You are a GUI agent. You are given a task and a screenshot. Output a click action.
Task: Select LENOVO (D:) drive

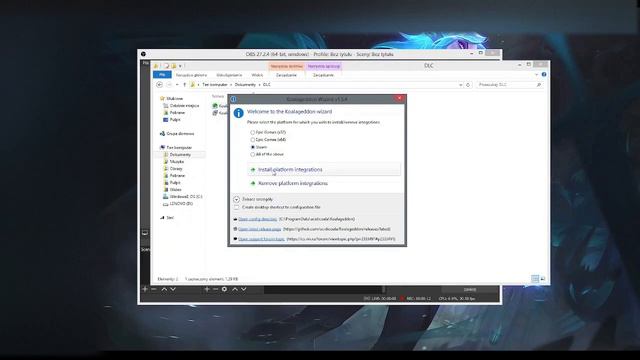[x=178, y=203]
